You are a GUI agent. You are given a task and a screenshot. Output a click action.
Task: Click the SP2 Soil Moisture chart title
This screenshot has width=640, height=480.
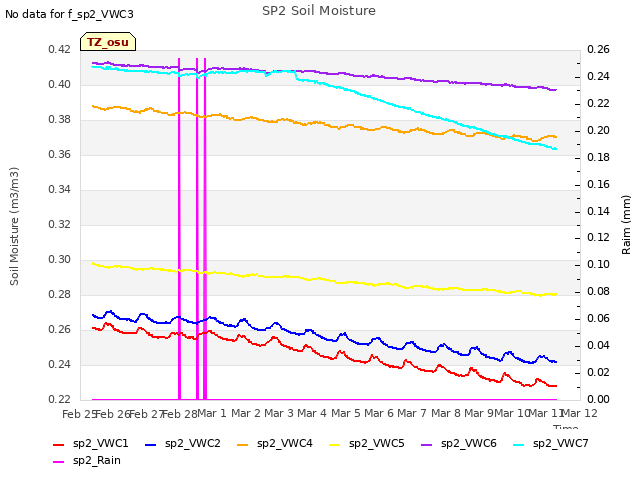(x=319, y=11)
